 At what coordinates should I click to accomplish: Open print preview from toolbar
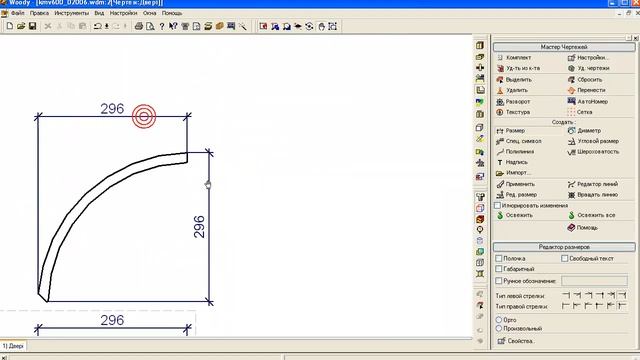(150, 26)
